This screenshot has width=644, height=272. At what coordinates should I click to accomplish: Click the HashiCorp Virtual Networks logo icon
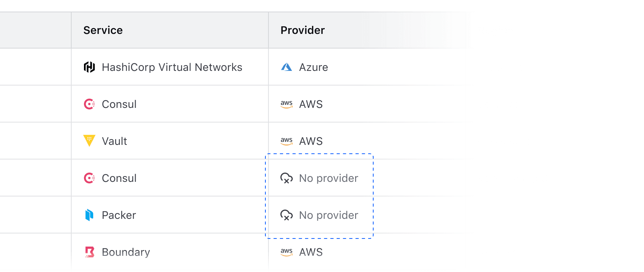[x=90, y=67]
